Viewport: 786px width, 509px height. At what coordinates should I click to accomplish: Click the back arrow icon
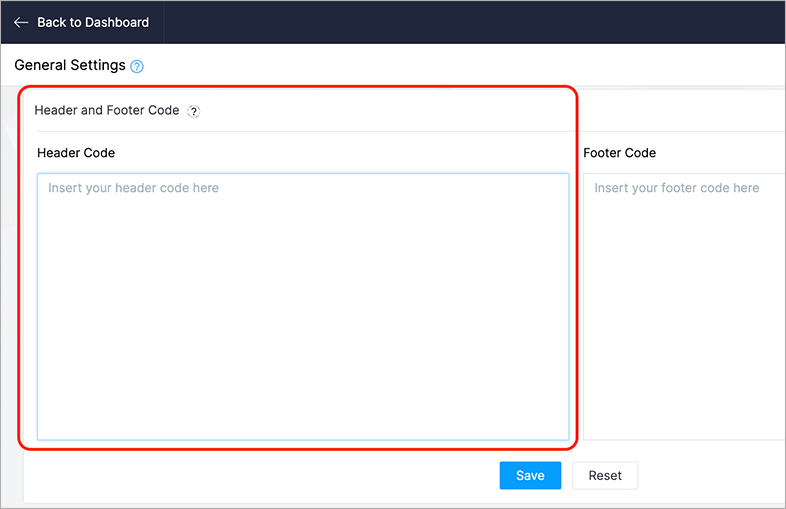(21, 22)
